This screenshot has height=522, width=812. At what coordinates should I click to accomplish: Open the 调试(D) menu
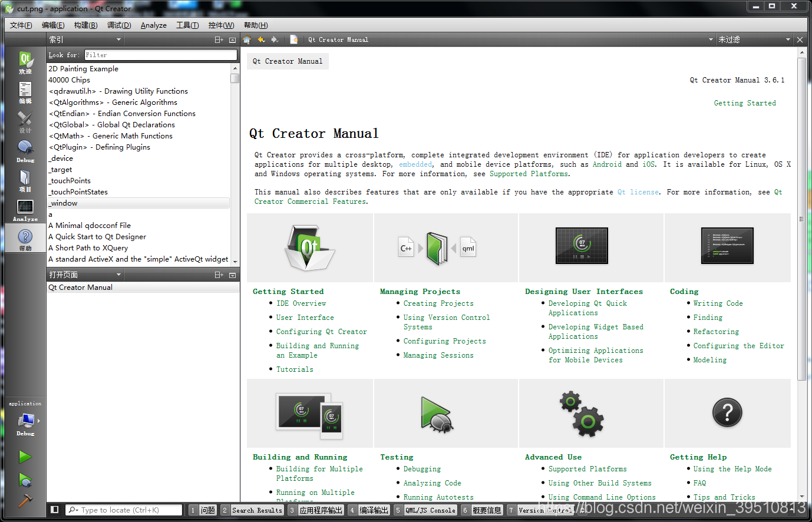[119, 25]
